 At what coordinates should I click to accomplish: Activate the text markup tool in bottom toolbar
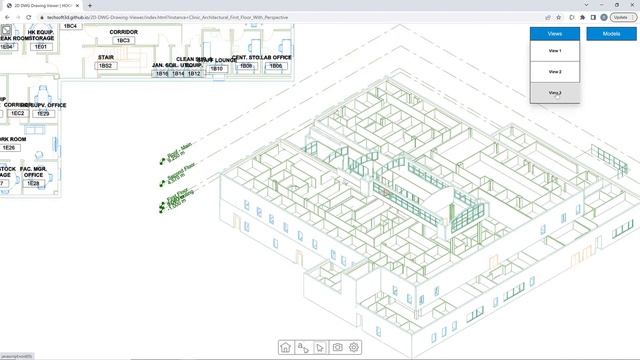tap(303, 347)
